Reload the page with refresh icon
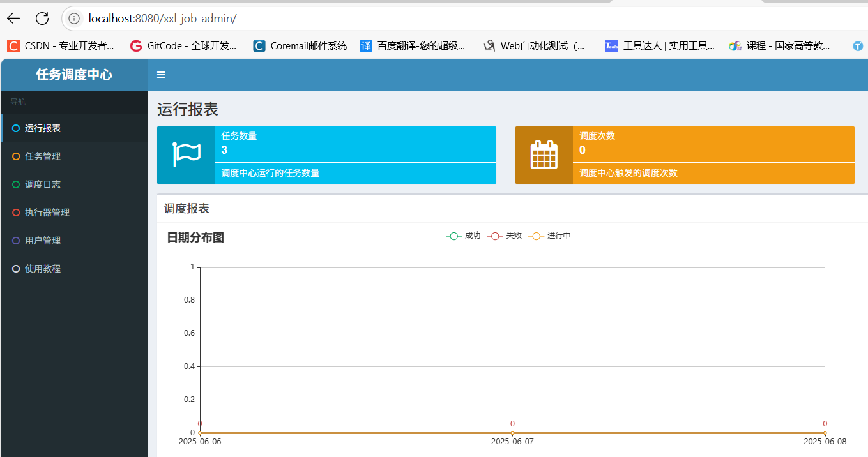This screenshot has height=457, width=868. (x=42, y=19)
